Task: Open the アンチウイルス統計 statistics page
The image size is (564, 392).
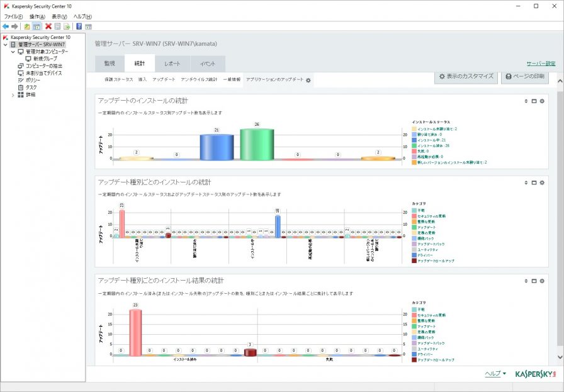Action: (199, 79)
